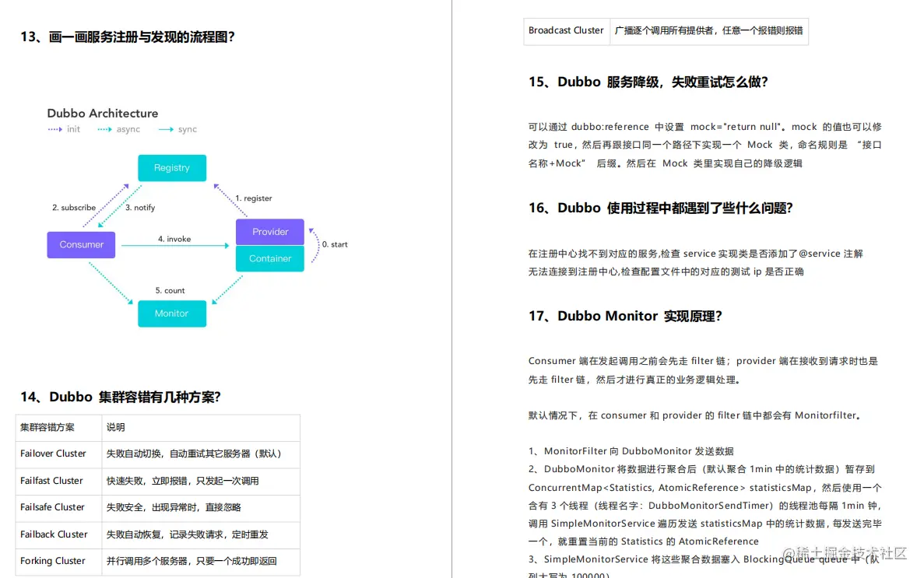This screenshot has height=578, width=924.
Task: Select the Container box under Provider
Action: point(269,258)
